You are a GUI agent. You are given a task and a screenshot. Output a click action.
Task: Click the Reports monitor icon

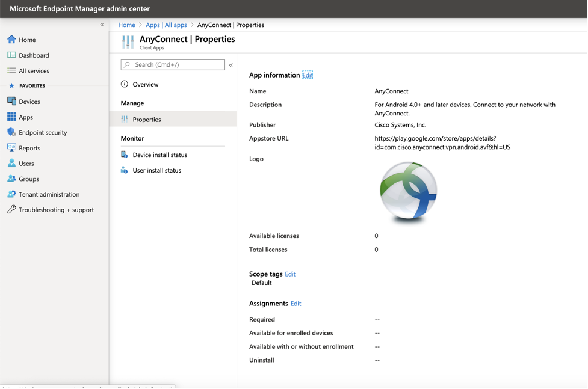point(11,148)
